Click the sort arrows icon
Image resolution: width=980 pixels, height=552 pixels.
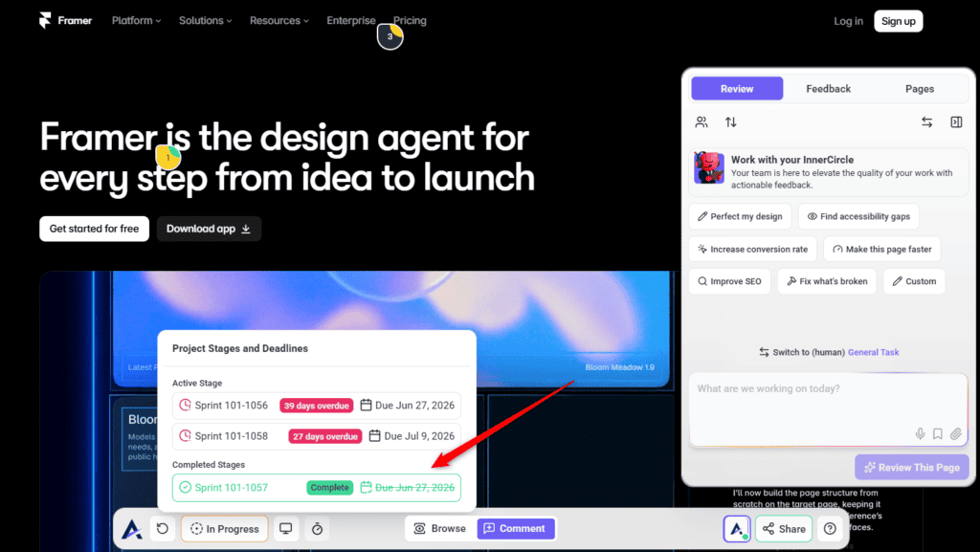point(730,122)
